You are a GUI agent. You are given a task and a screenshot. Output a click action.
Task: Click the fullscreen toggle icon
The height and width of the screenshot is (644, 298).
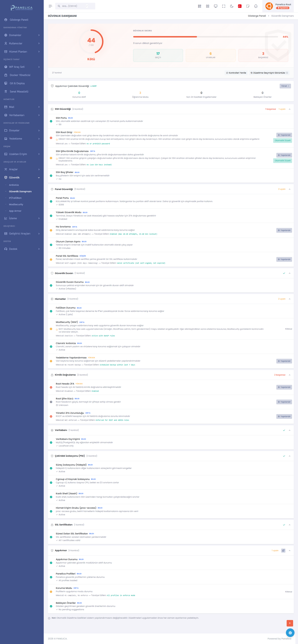224,6
